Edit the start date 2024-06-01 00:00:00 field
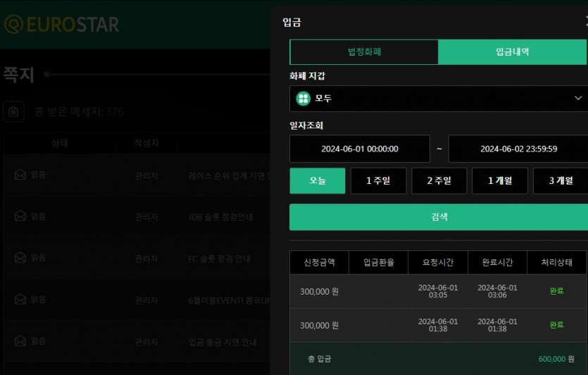The height and width of the screenshot is (375, 588). coord(360,149)
